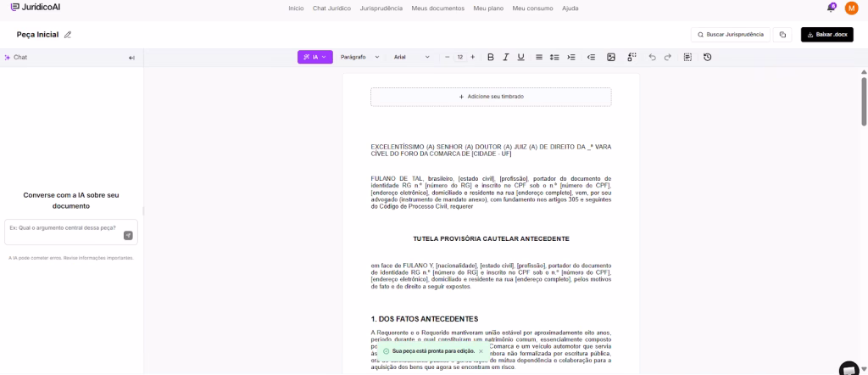Open Meu consumo in the top menu
Screen dimensions: 868x375
(x=532, y=8)
